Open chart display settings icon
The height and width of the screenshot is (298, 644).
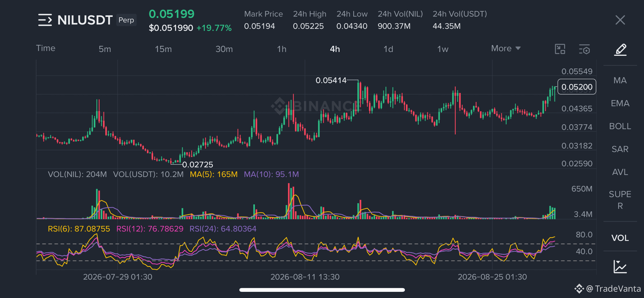click(584, 49)
